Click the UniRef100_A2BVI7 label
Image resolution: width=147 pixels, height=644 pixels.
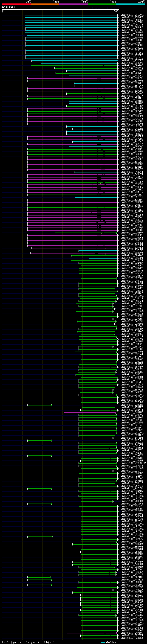pyautogui.click(x=132, y=96)
